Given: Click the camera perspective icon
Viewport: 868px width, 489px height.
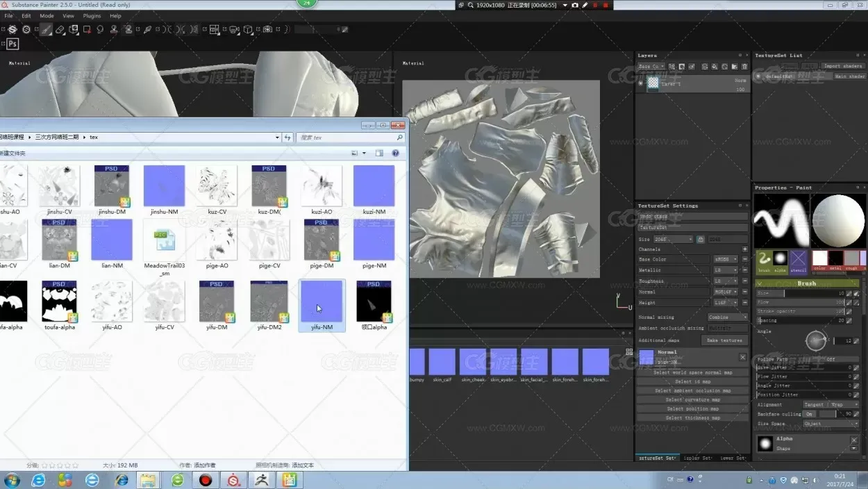Looking at the screenshot, I should tap(234, 30).
